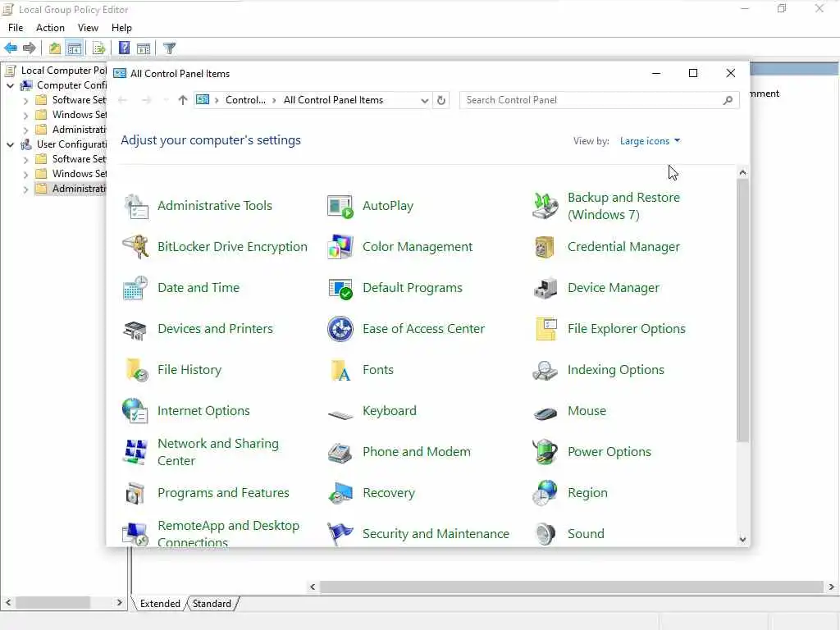
Task: Open the View by Large icons dropdown
Action: pos(650,141)
